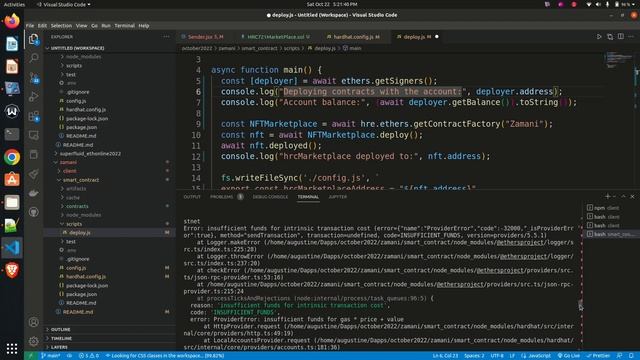640x360 pixels.
Task: Launch Firefox from the dock
Action: point(12,21)
